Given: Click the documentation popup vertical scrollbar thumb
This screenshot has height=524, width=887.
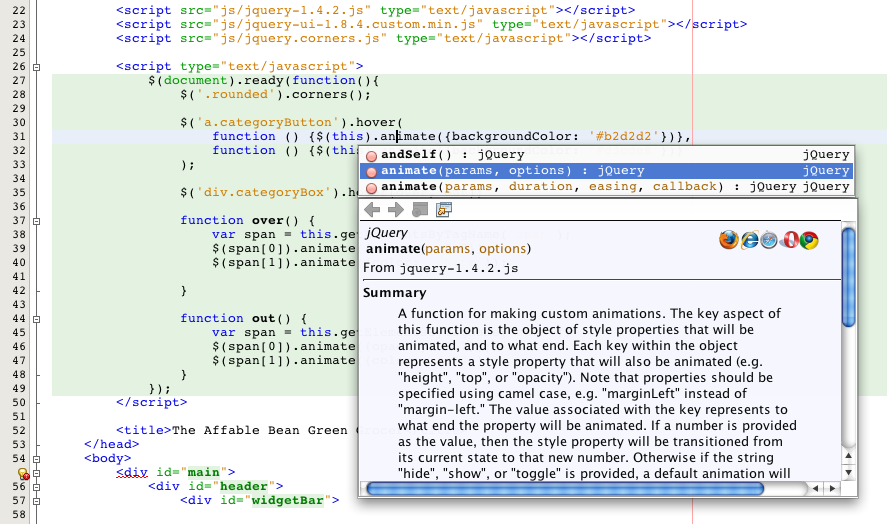Looking at the screenshot, I should point(848,276).
